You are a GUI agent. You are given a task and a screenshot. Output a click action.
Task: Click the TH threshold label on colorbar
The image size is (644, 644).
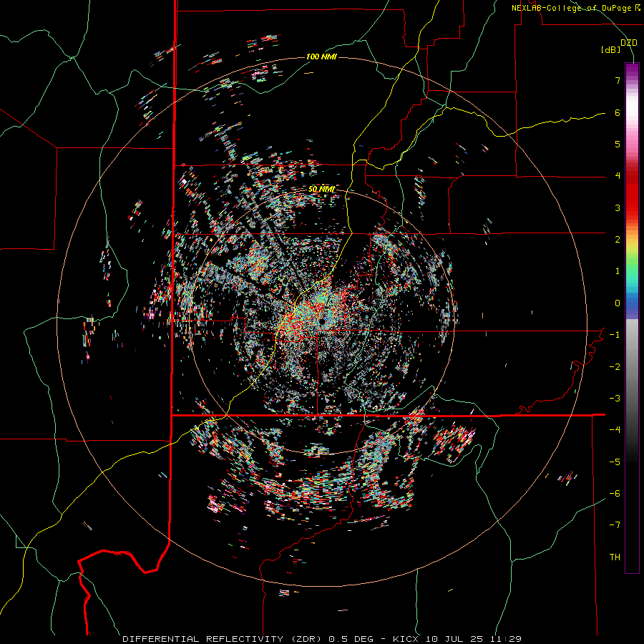pyautogui.click(x=615, y=557)
